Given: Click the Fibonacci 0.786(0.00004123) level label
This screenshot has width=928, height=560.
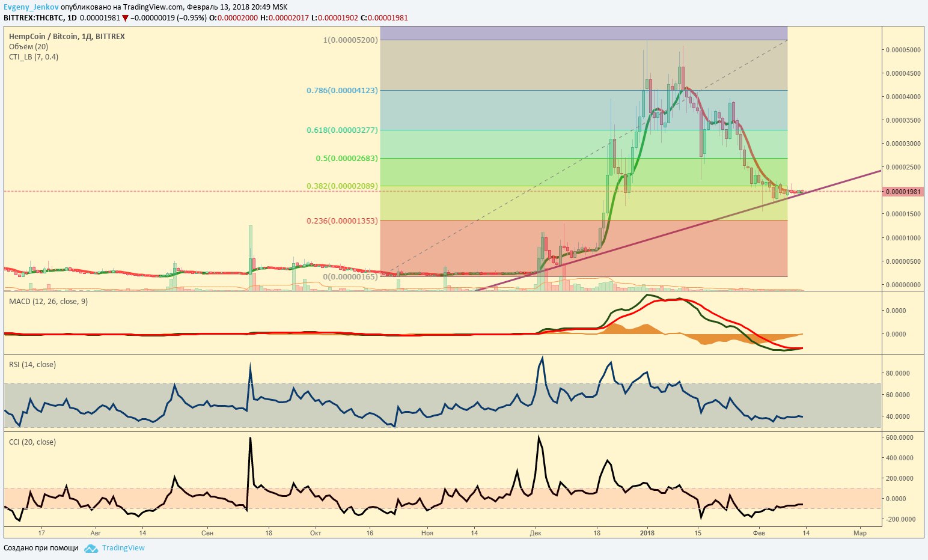Looking at the screenshot, I should [342, 90].
